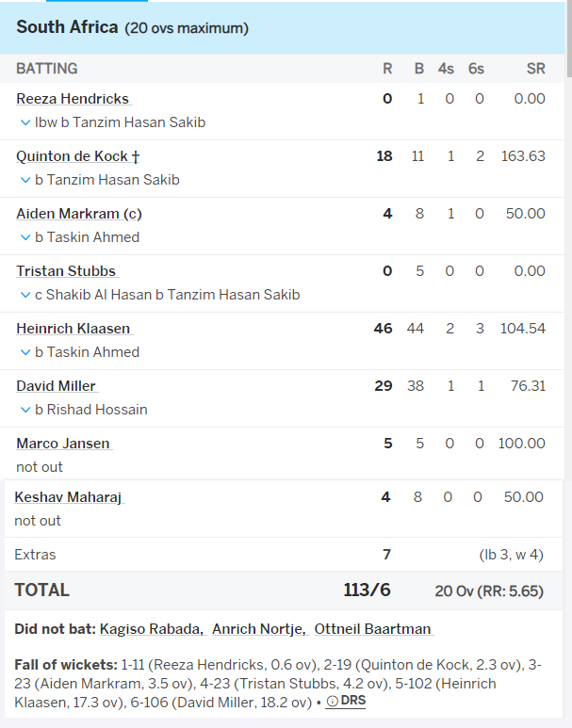
Task: Expand Quinton de Kock dismissal details
Action: click(x=25, y=180)
